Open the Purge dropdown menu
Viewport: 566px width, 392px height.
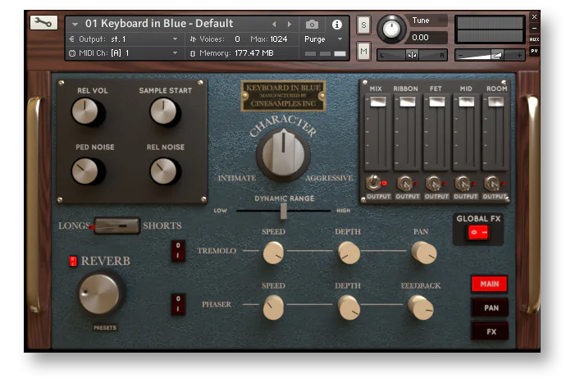click(323, 39)
